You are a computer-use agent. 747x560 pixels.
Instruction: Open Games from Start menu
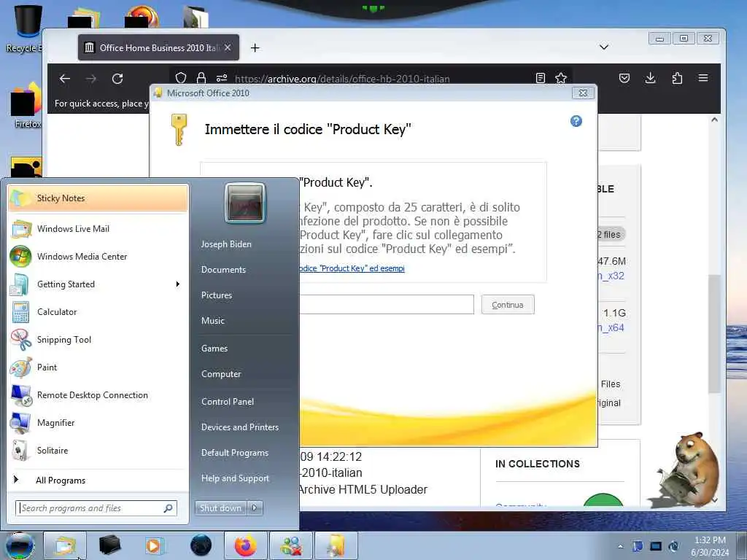214,349
